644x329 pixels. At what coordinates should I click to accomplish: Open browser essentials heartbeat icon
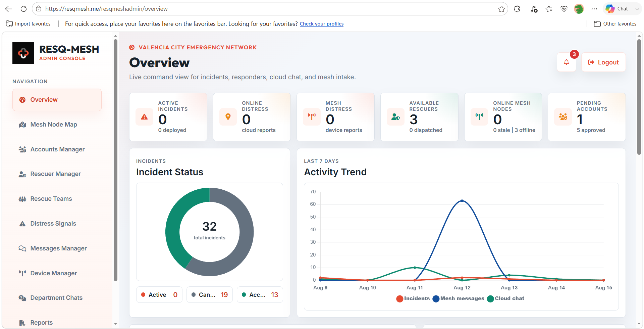564,9
